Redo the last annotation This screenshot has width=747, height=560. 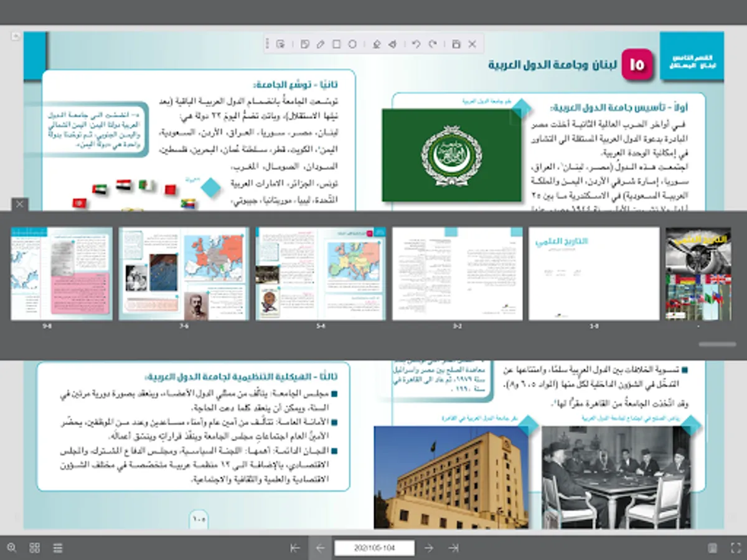coord(433,44)
